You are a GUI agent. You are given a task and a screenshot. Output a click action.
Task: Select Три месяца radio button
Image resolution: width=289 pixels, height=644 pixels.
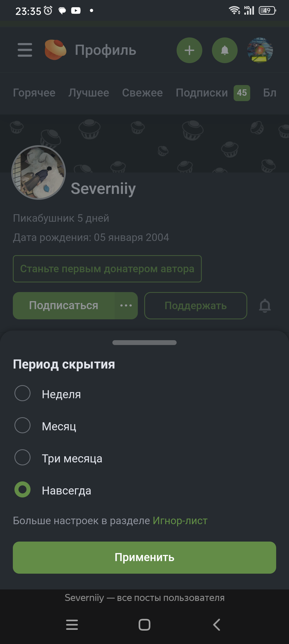(x=22, y=457)
